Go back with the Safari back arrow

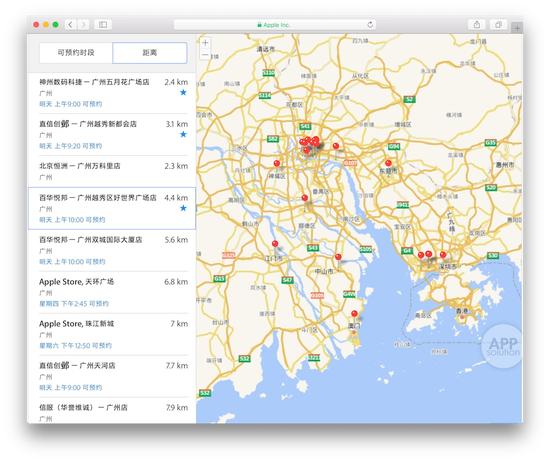pos(71,25)
